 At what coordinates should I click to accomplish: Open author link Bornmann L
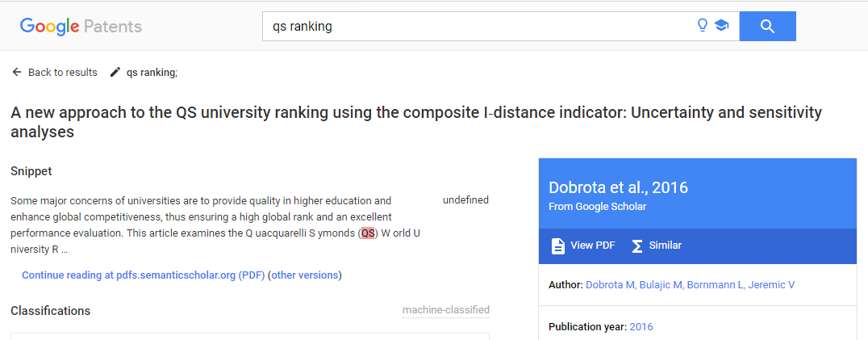(715, 284)
